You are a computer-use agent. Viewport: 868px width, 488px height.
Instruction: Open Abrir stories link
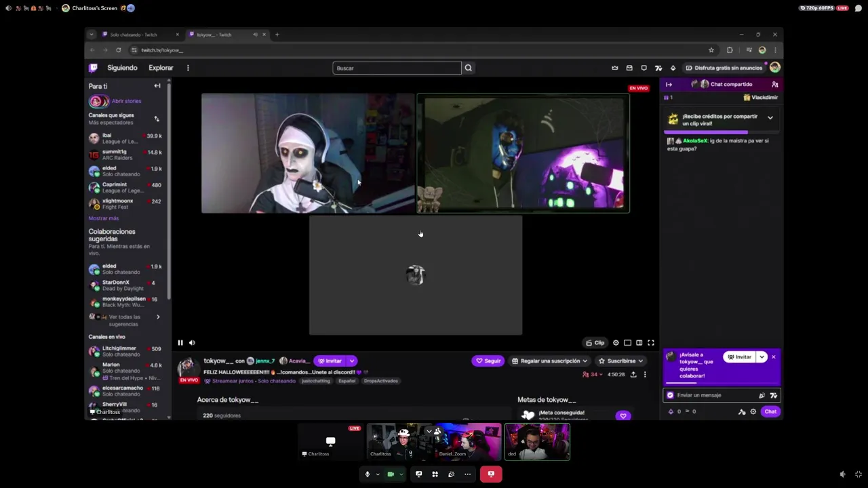[x=126, y=101]
